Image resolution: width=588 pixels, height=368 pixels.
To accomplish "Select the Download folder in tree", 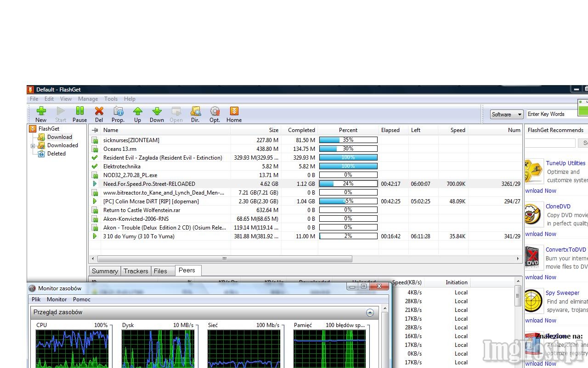I will 59,137.
